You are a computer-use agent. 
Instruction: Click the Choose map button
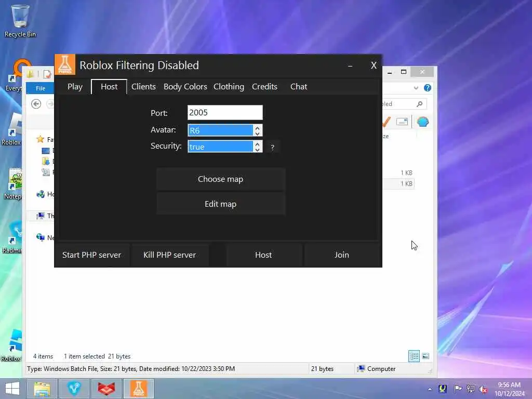pos(220,179)
